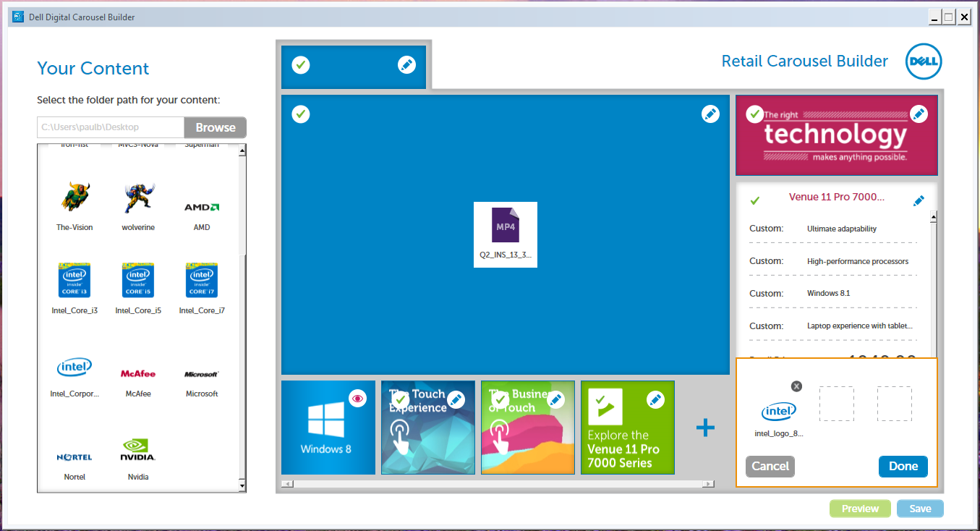Select the Microsoft logo
The width and height of the screenshot is (980, 531).
(202, 375)
